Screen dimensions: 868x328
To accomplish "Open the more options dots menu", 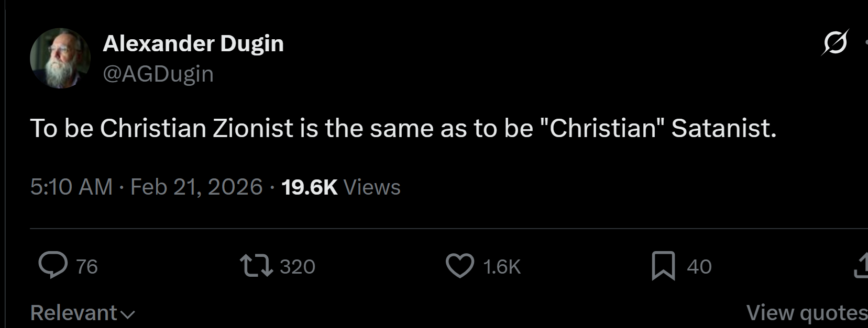I will (x=865, y=42).
